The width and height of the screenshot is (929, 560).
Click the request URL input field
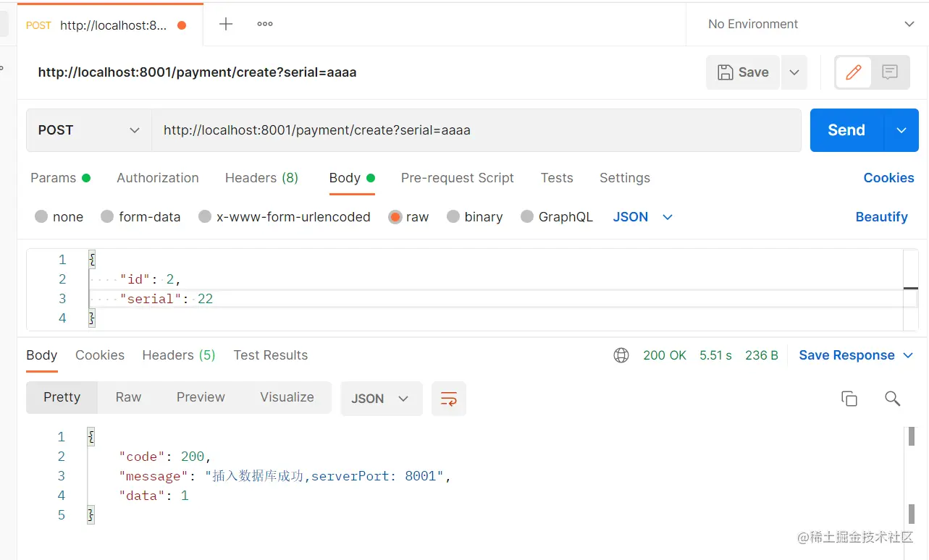pyautogui.click(x=476, y=130)
